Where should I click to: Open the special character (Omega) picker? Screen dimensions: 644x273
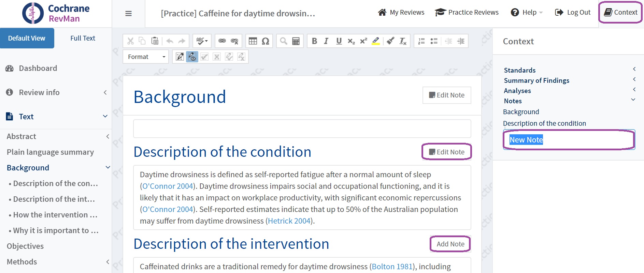[x=265, y=41]
